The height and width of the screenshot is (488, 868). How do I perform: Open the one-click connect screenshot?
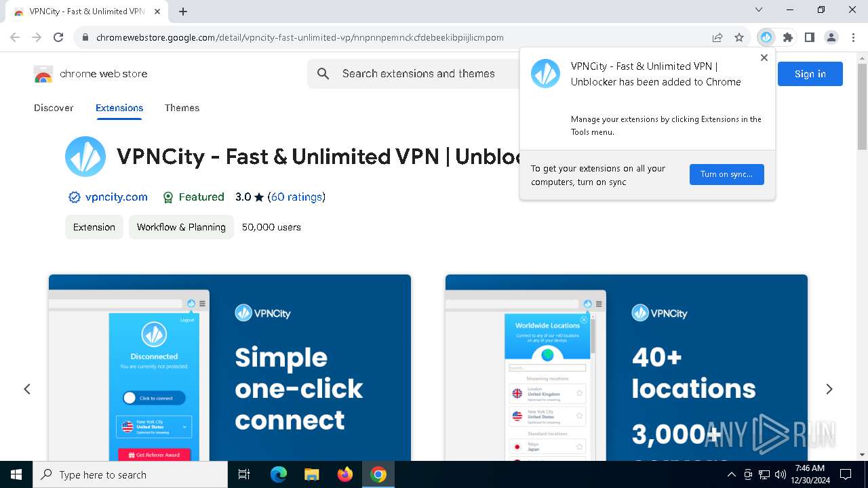click(x=230, y=367)
